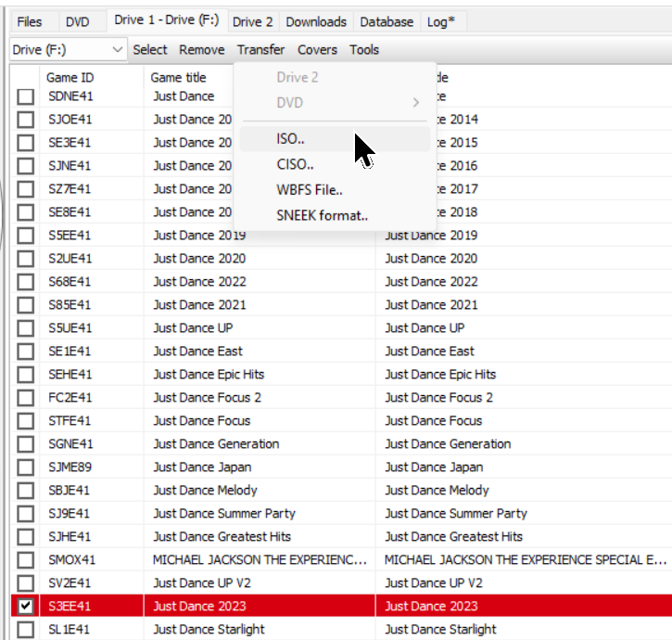
Task: Open the Drive (F:) dropdown
Action: [69, 50]
